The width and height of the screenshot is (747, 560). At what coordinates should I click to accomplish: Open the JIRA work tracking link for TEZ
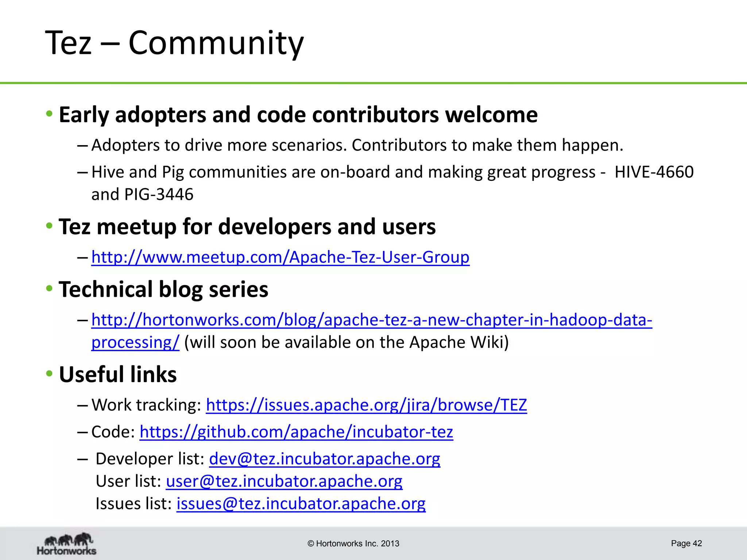pos(366,405)
